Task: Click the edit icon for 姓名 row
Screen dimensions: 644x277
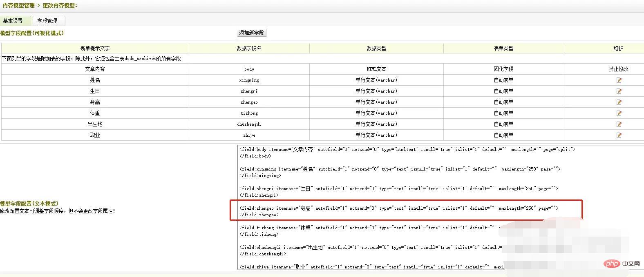Action: (x=619, y=80)
